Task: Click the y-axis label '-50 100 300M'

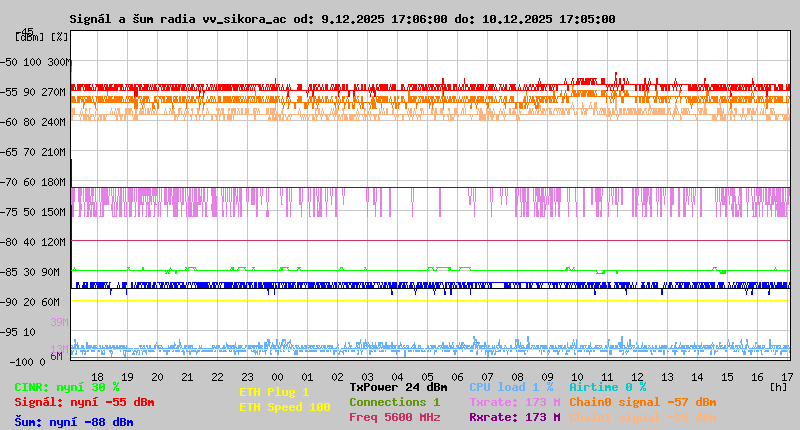Action: [35, 62]
